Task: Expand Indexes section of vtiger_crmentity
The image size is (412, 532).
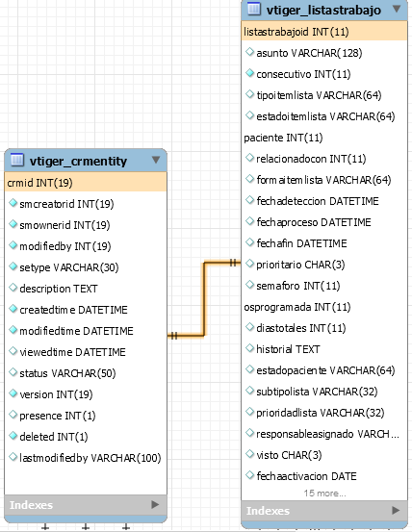Action: (x=155, y=504)
